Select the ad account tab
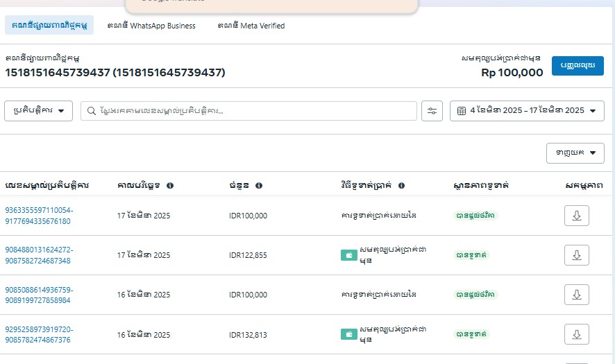Image resolution: width=615 pixels, height=364 pixels. tap(49, 26)
